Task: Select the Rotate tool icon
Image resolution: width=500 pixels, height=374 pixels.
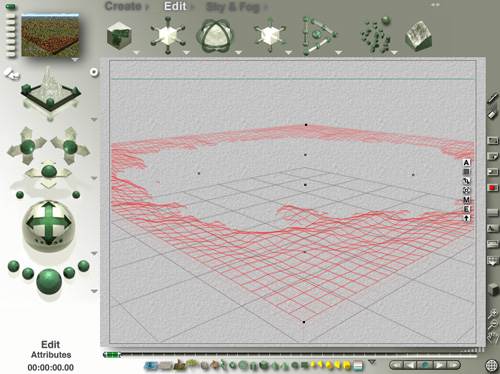Action: tap(216, 36)
